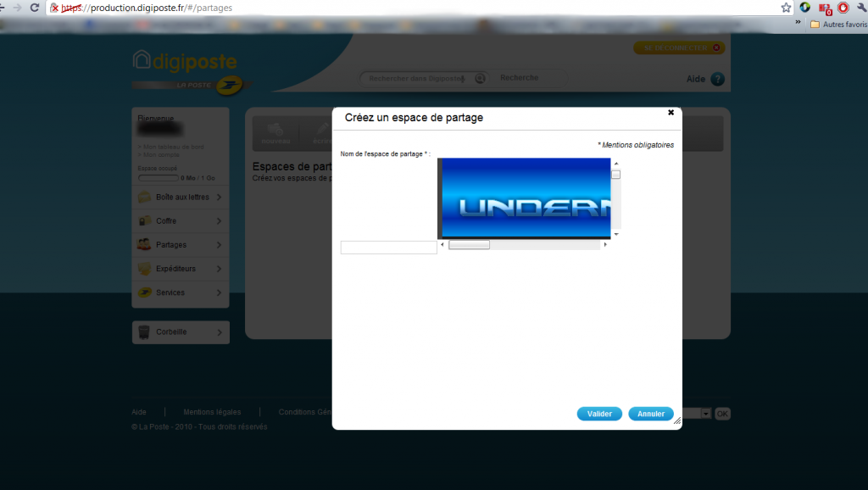Image resolution: width=868 pixels, height=490 pixels.
Task: Expand the Services chevron
Action: pyautogui.click(x=220, y=292)
